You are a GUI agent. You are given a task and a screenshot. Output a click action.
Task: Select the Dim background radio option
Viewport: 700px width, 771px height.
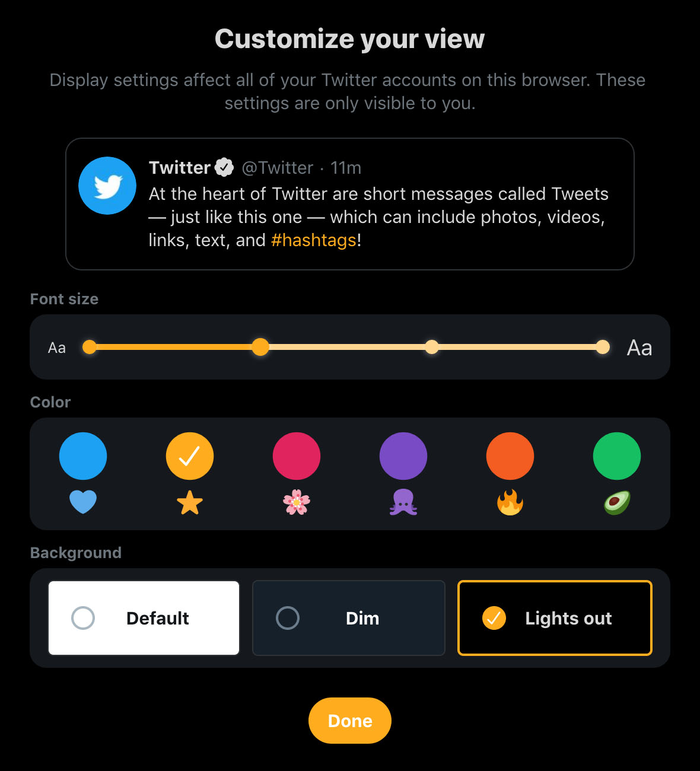(x=349, y=618)
